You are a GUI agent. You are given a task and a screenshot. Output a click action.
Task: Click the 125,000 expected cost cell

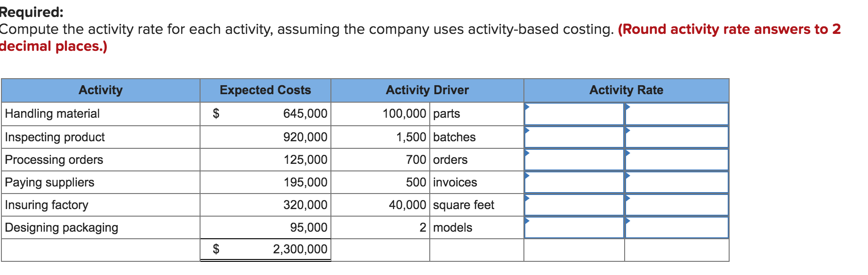click(x=265, y=160)
